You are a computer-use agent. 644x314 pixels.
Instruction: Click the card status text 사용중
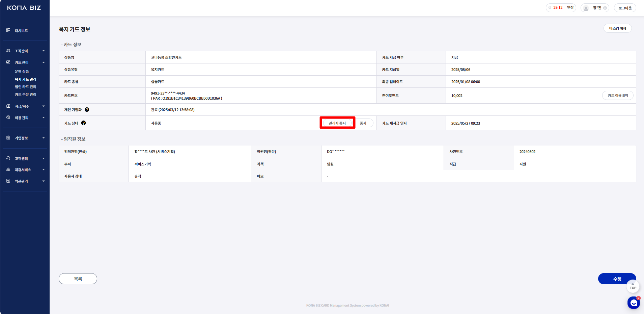click(156, 123)
